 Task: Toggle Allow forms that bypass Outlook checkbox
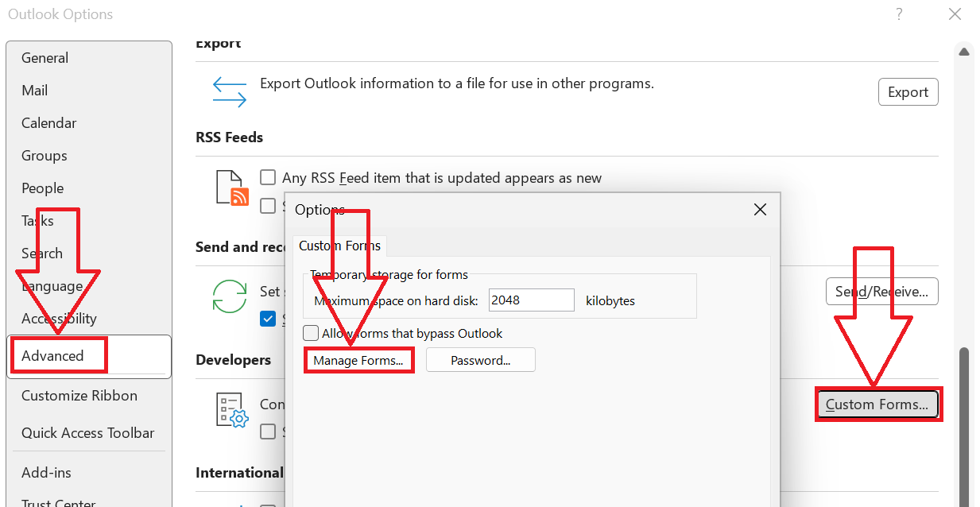(x=311, y=334)
